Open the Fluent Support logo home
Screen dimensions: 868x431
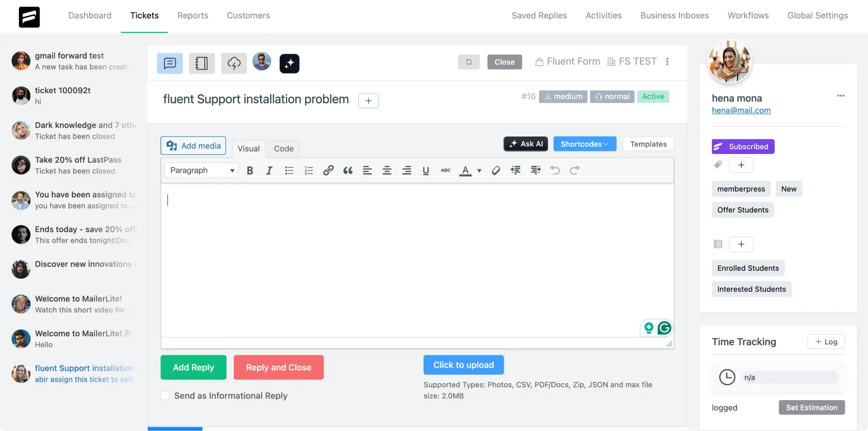click(x=29, y=17)
